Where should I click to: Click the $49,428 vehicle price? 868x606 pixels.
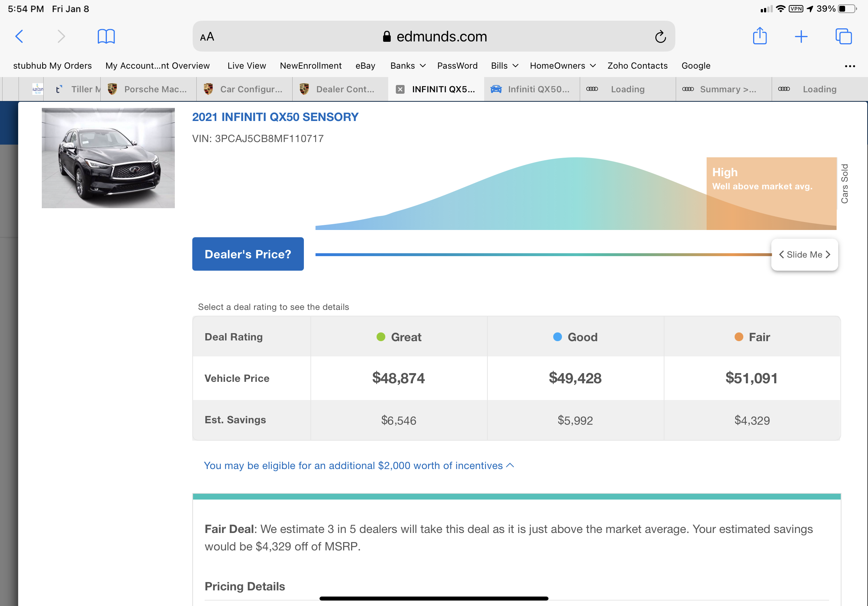pyautogui.click(x=575, y=378)
